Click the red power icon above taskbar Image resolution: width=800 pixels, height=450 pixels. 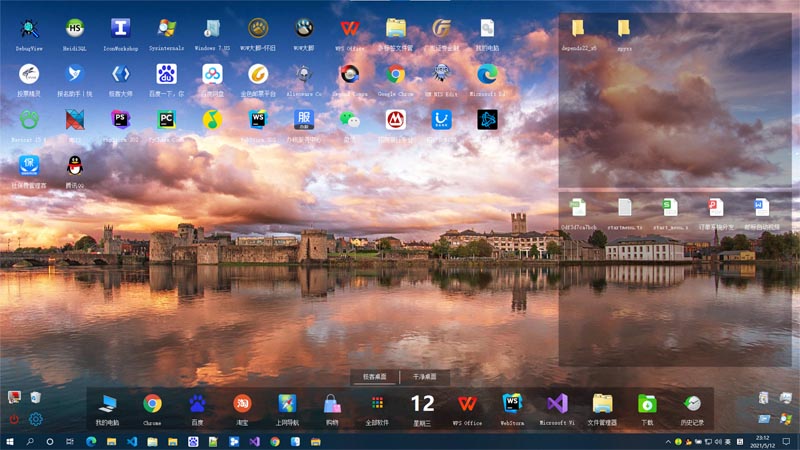pyautogui.click(x=14, y=419)
